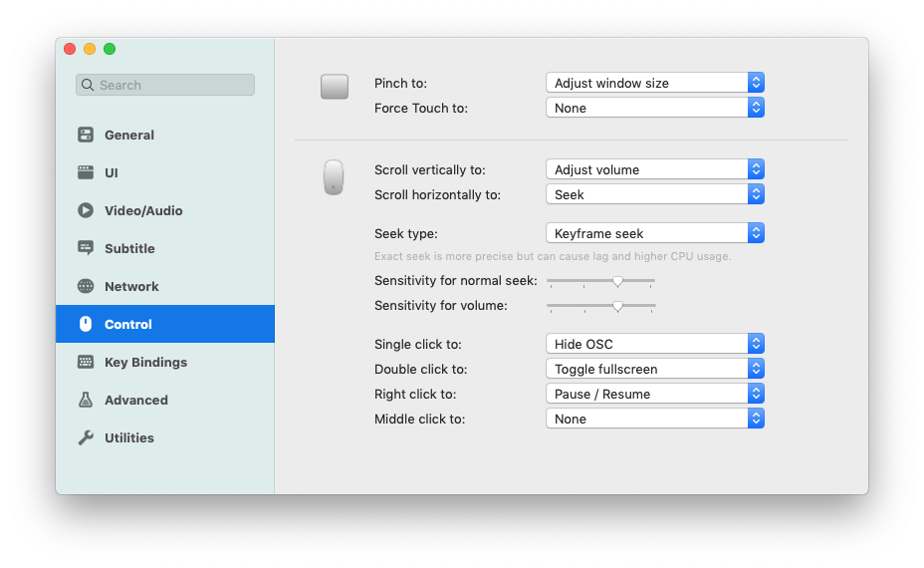Click the "Double click to:" label

[x=421, y=370]
